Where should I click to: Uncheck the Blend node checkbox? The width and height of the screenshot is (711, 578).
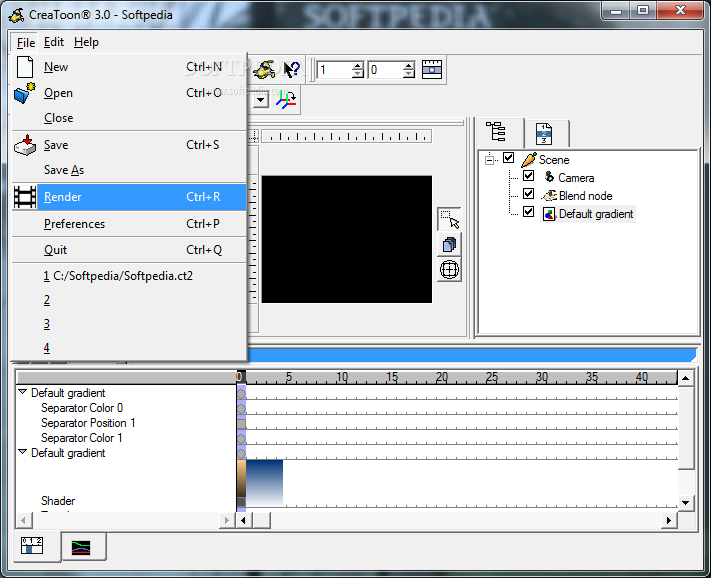[528, 194]
